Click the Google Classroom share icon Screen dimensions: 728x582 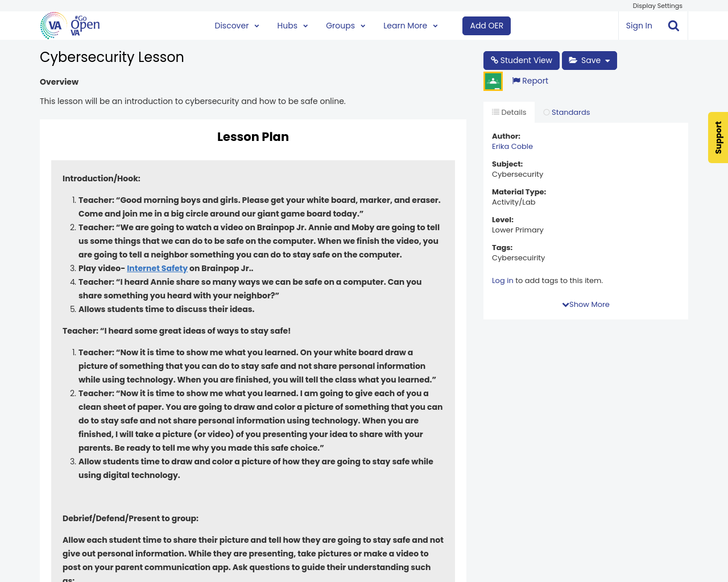point(493,81)
